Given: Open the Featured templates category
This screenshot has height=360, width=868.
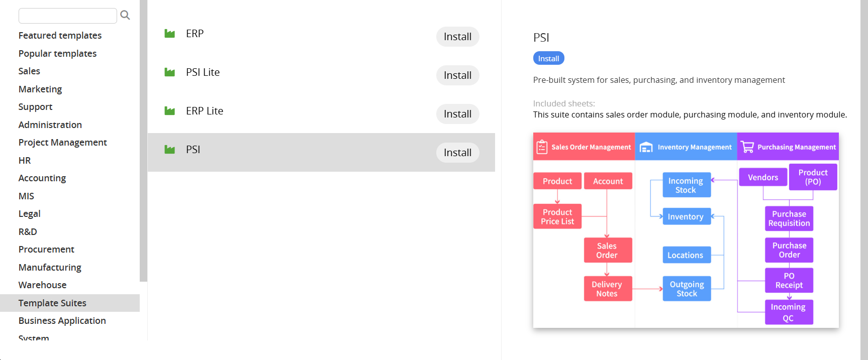Looking at the screenshot, I should click(60, 36).
